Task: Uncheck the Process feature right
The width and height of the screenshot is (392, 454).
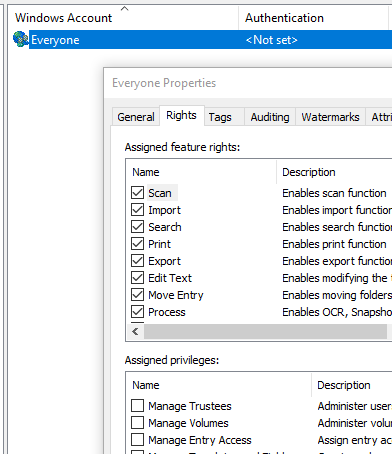Action: pyautogui.click(x=137, y=312)
